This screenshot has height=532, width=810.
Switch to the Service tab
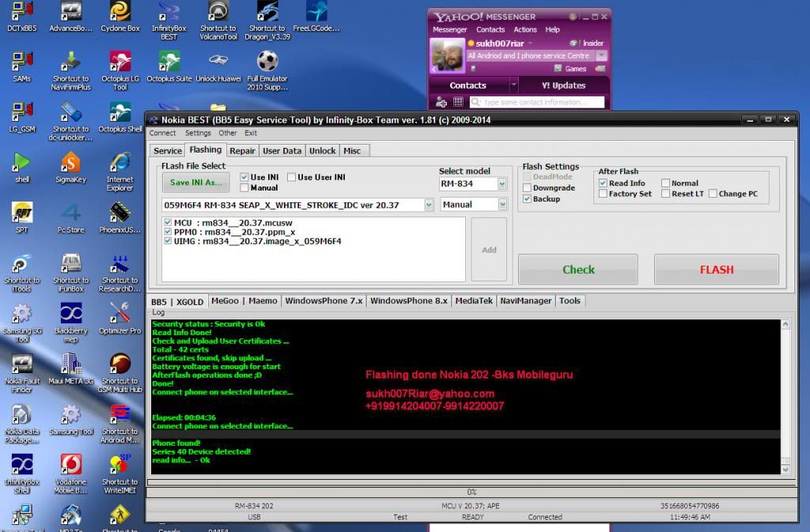[168, 151]
